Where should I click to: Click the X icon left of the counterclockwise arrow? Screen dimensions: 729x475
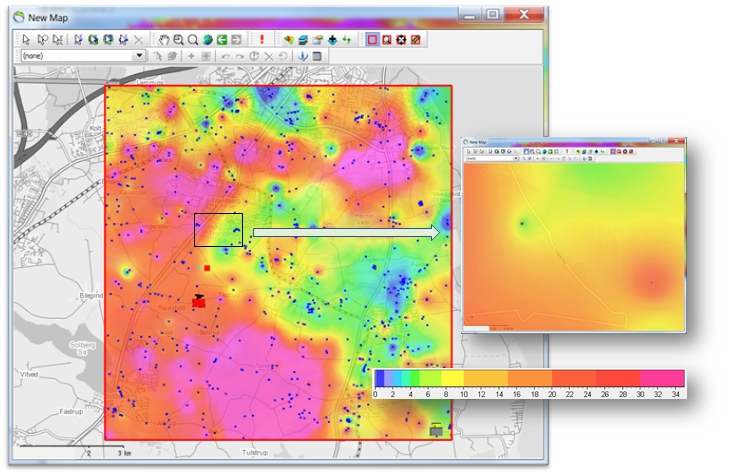coord(269,57)
